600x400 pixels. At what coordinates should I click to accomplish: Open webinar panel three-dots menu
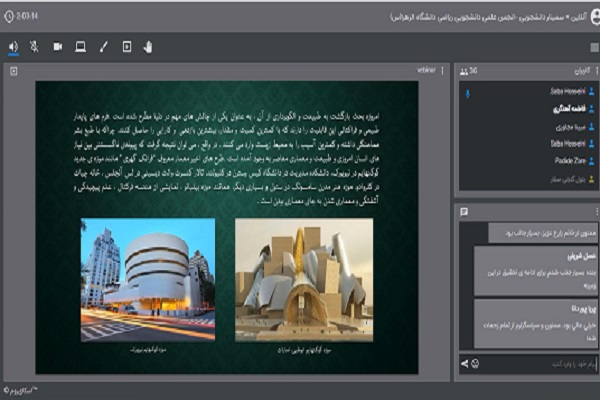tap(442, 70)
